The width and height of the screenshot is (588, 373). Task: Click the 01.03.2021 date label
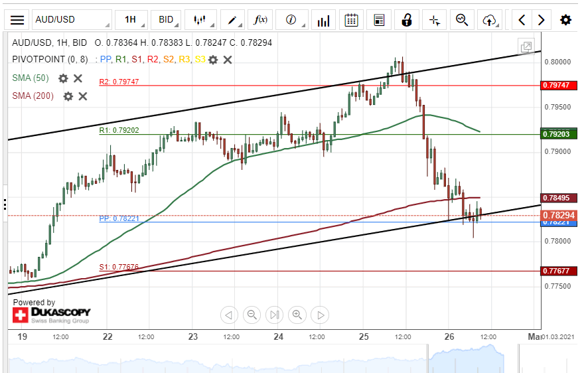tap(558, 336)
